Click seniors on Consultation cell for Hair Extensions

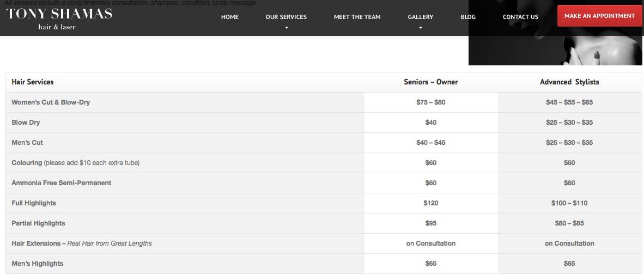(431, 243)
